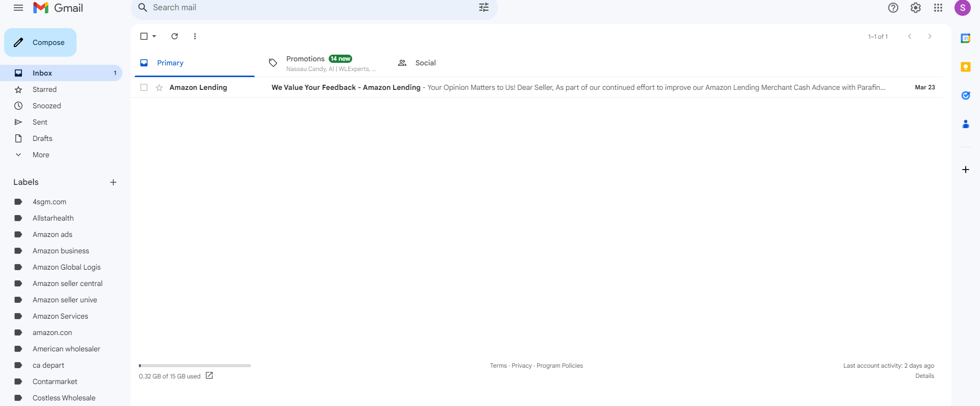Tick the select-all checkbox
The height and width of the screenshot is (406, 980).
(x=144, y=36)
